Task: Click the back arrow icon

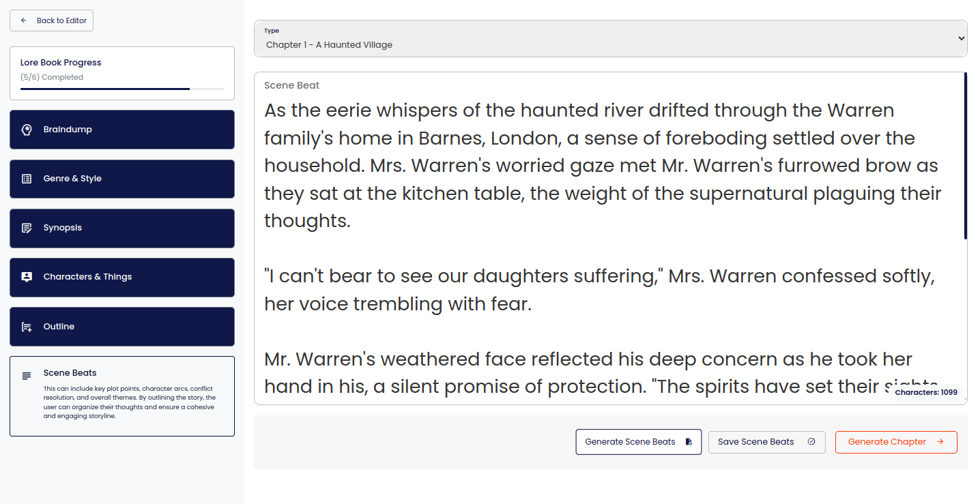Action: [24, 20]
